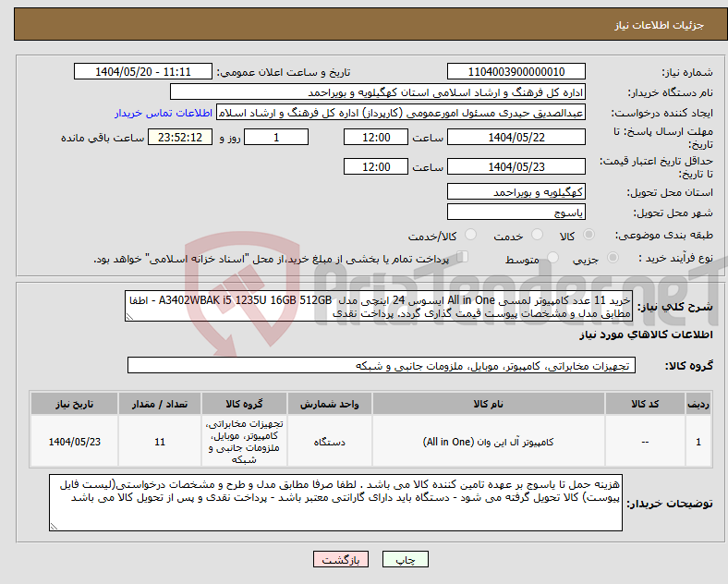Select the کالا radio button
This screenshot has height=584, width=728.
point(588,235)
